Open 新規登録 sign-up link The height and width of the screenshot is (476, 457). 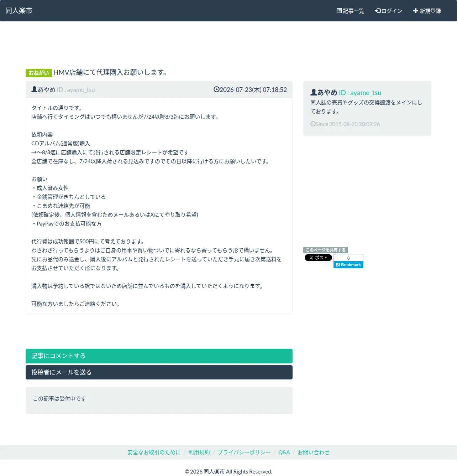pos(427,11)
